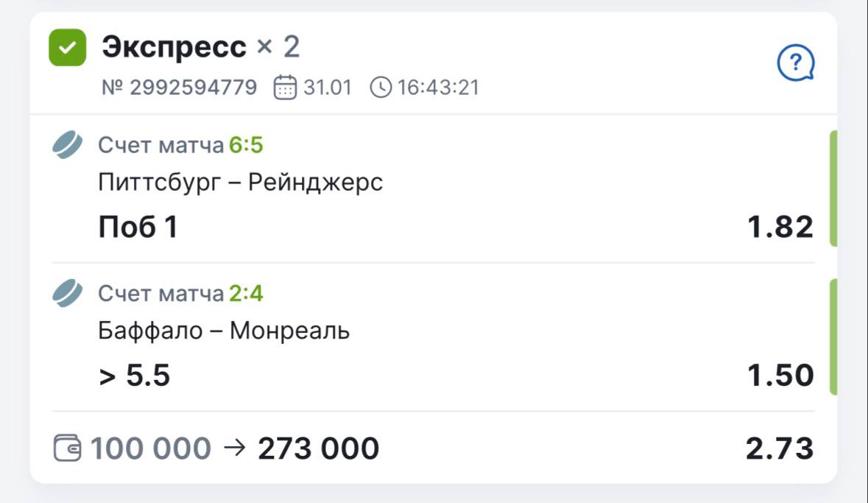Image resolution: width=868 pixels, height=503 pixels.
Task: Click the hockey puck icon for Баффало match
Action: tap(68, 294)
